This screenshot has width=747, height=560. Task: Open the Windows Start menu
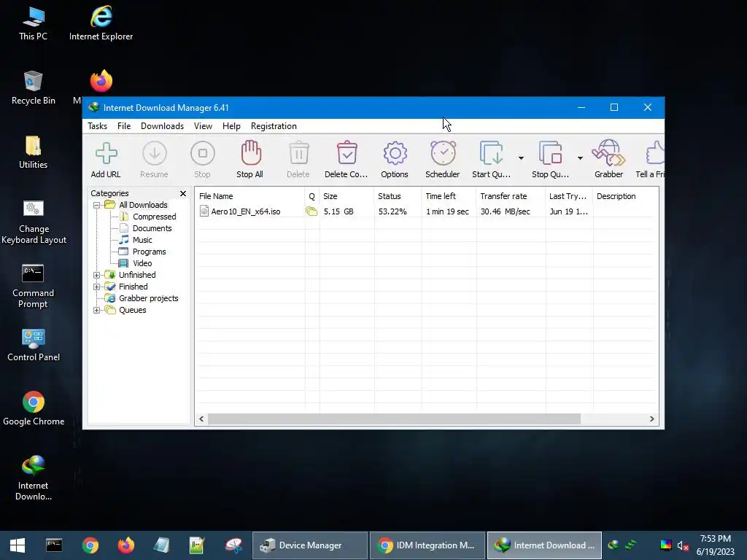[x=18, y=545]
